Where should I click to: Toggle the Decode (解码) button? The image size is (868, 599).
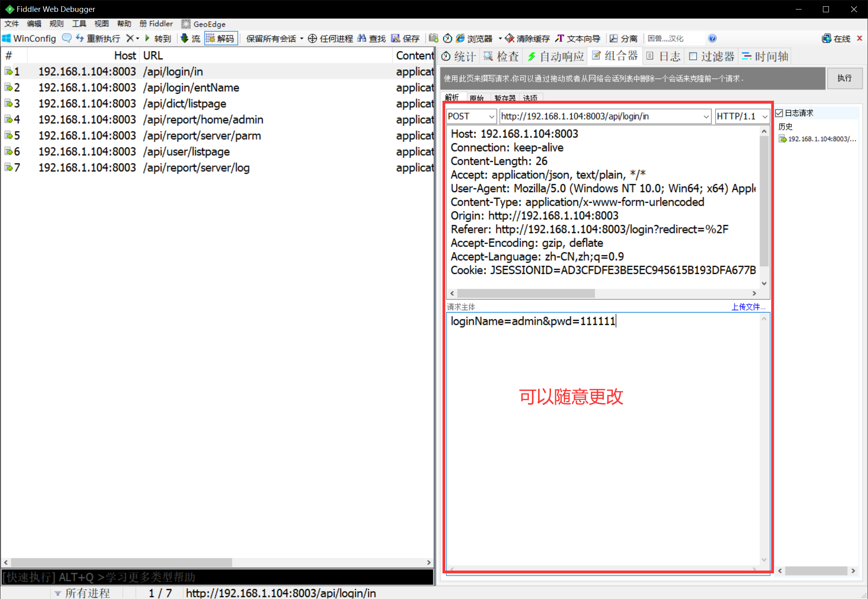(x=220, y=38)
